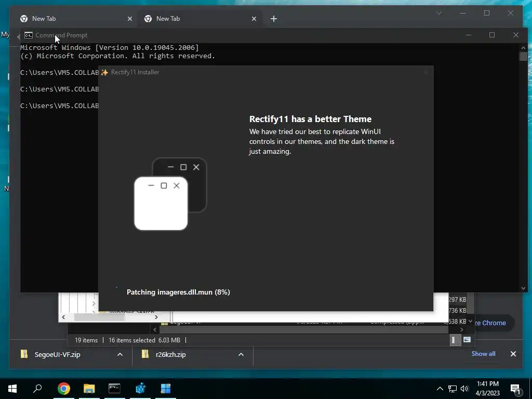Maximize the Command Prompt window
The height and width of the screenshot is (399, 532).
492,35
